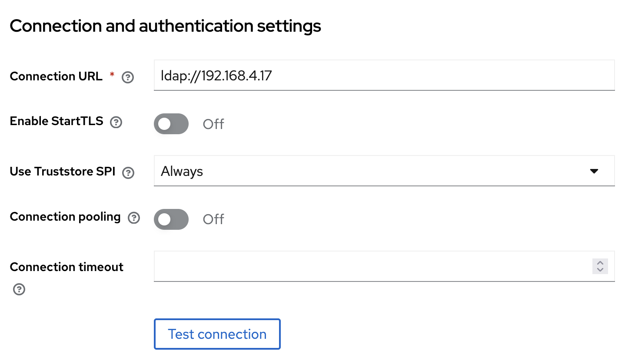The width and height of the screenshot is (625, 364).
Task: Increase Connection timeout with the up arrow
Action: 600,263
